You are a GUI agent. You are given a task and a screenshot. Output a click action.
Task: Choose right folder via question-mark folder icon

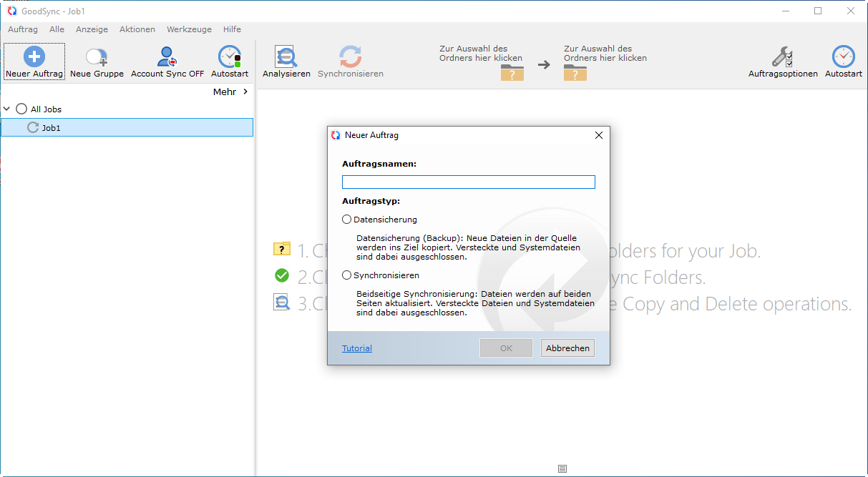(575, 72)
